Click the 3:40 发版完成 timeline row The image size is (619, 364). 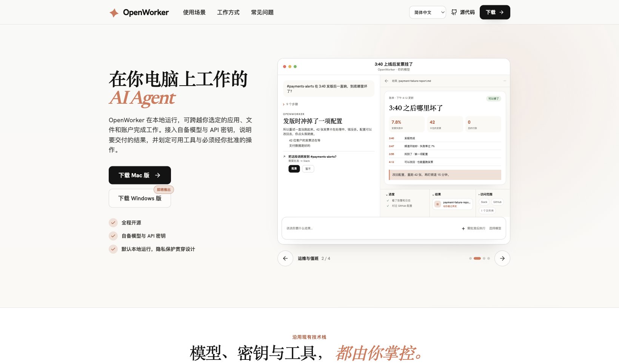445,138
